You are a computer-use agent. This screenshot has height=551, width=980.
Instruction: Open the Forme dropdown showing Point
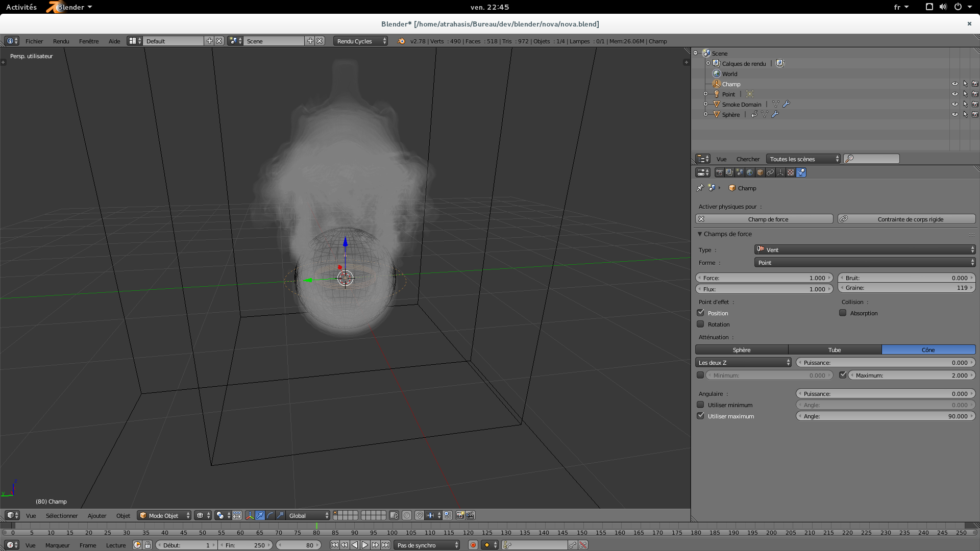(865, 262)
